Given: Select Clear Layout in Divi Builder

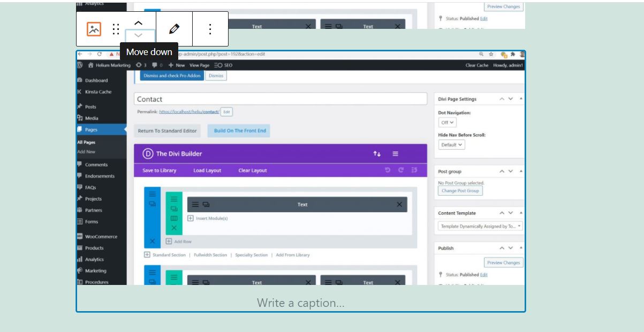Looking at the screenshot, I should pyautogui.click(x=253, y=171).
